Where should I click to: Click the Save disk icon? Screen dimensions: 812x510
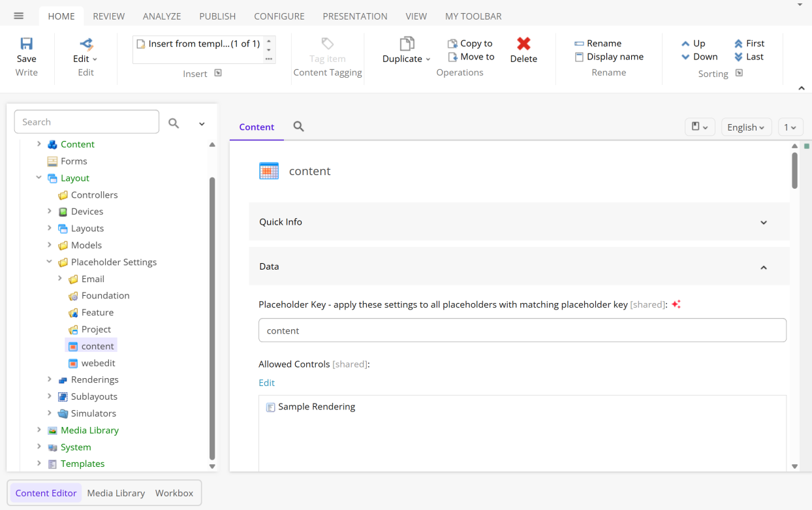27,44
